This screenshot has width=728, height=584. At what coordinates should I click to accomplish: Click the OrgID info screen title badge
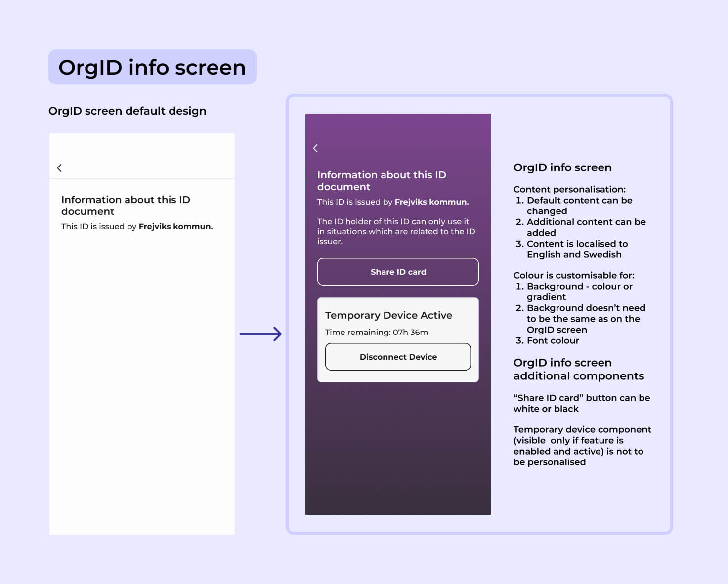(152, 67)
